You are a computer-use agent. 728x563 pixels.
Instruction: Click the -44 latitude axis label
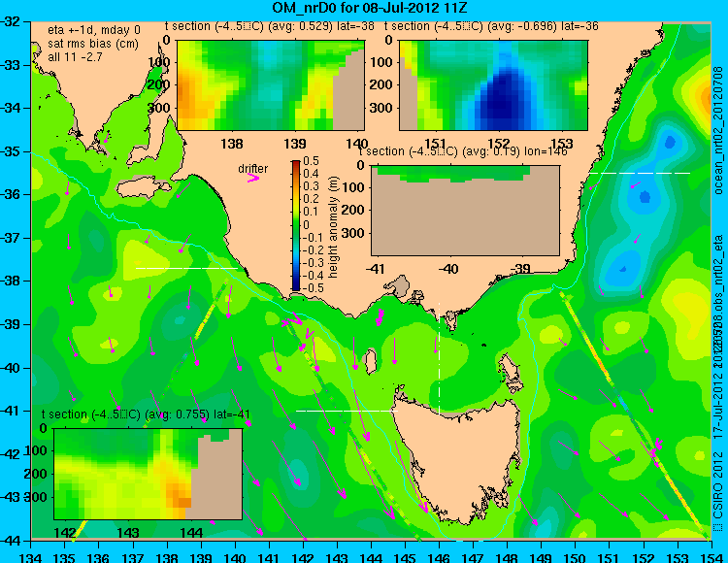pyautogui.click(x=11, y=541)
